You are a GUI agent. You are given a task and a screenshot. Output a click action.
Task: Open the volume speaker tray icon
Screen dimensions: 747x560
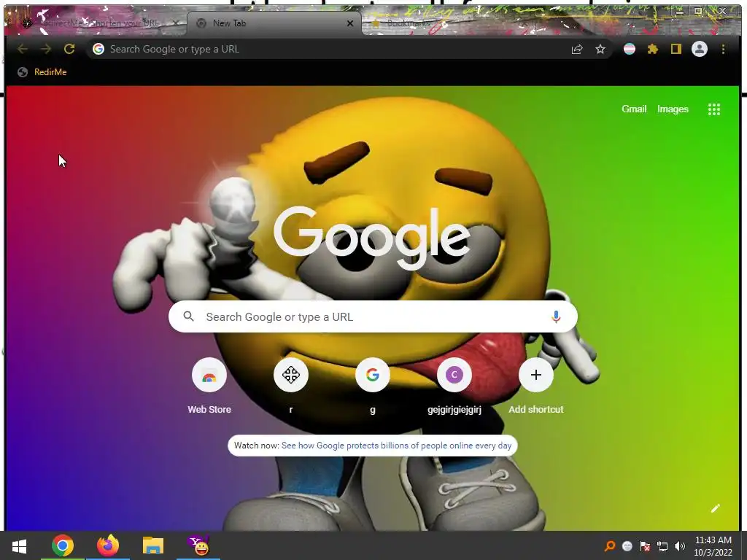pos(680,546)
